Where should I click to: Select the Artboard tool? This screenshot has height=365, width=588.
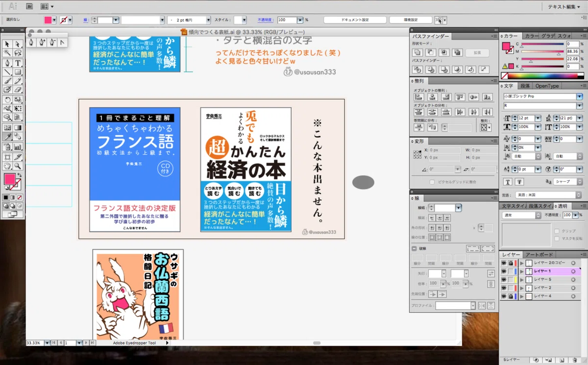click(x=7, y=157)
